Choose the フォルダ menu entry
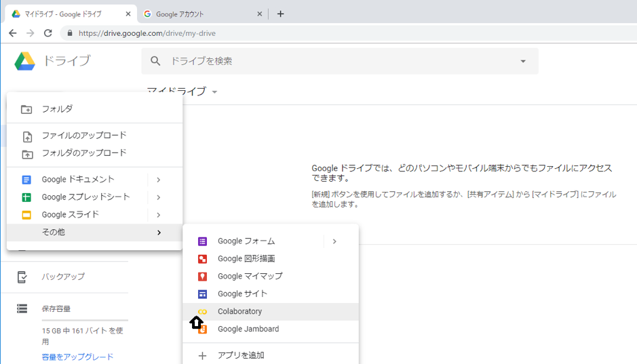The image size is (637, 364). (x=95, y=108)
